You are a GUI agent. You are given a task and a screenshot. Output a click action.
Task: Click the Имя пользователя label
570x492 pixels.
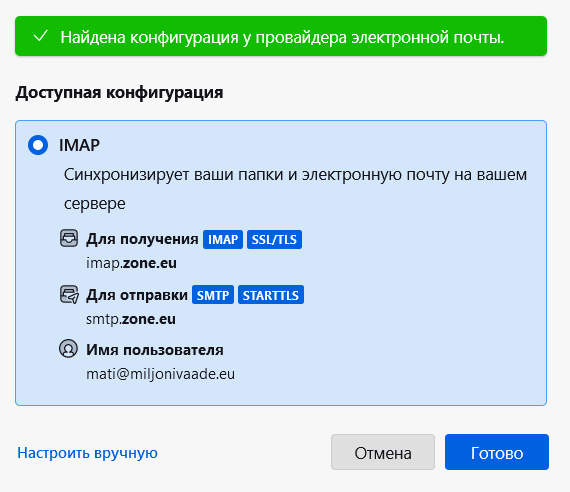(x=155, y=350)
